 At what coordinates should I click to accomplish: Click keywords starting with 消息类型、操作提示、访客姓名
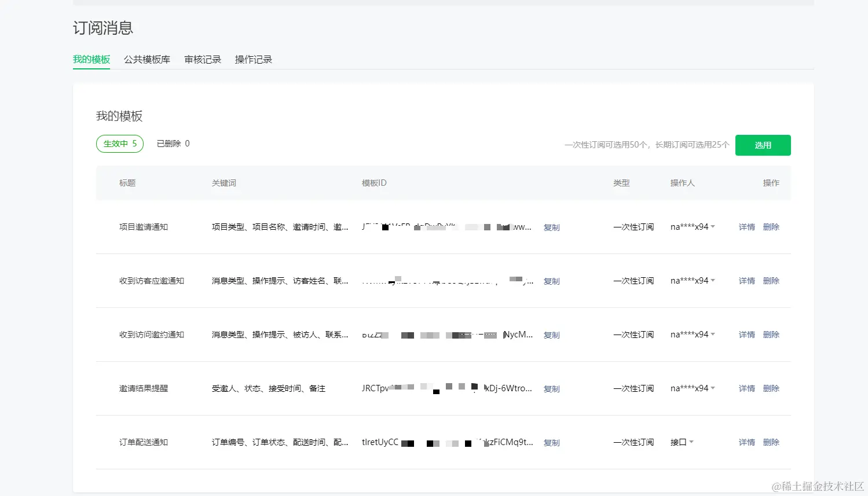point(280,281)
